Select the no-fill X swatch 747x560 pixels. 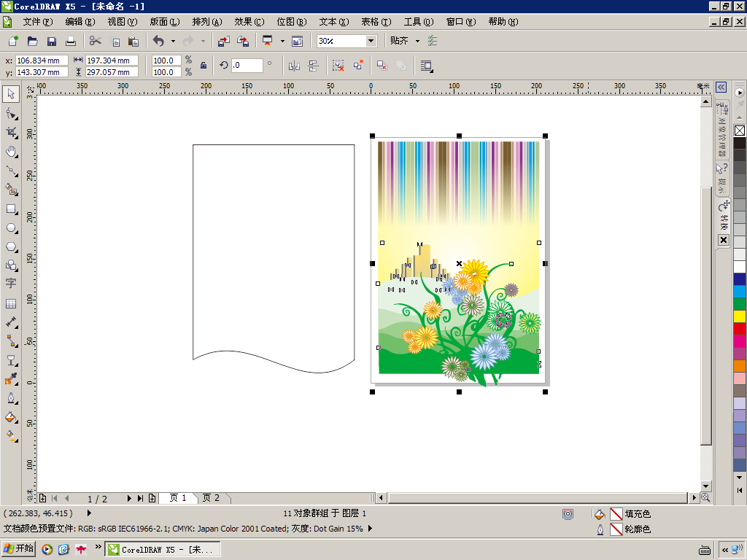(740, 131)
